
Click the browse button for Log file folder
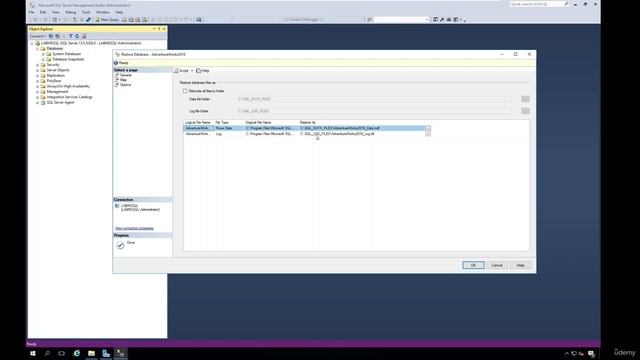tap(525, 111)
